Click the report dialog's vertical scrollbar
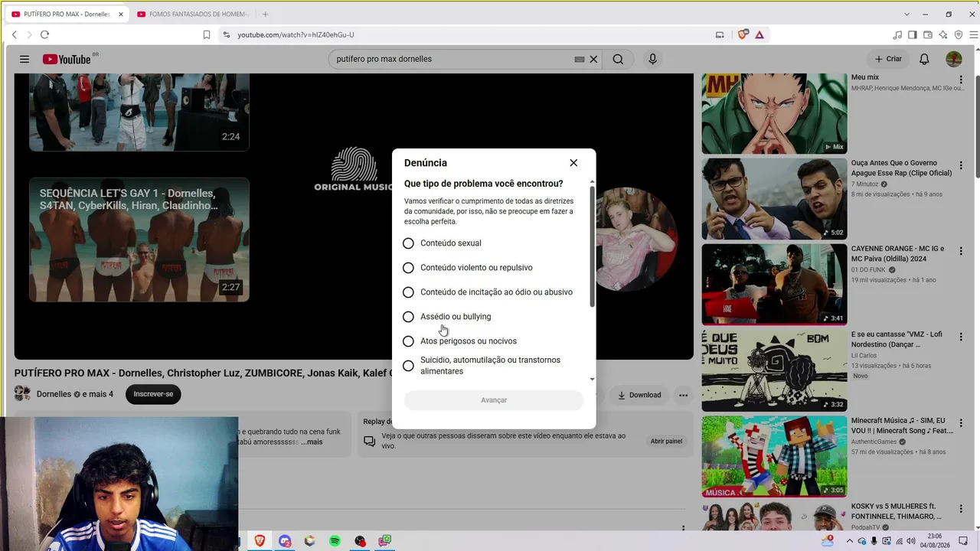 592,246
